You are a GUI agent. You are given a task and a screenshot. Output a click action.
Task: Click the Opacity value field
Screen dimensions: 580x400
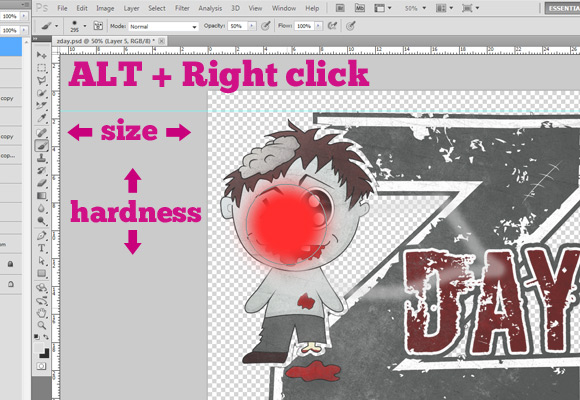pyautogui.click(x=237, y=26)
